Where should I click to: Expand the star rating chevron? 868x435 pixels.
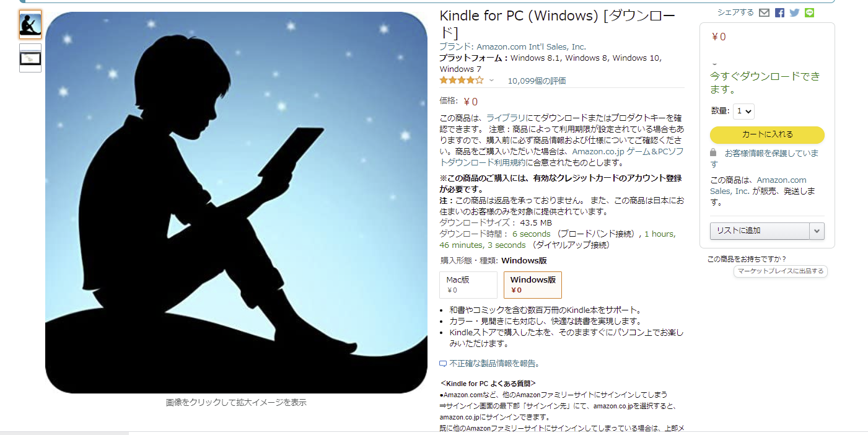pos(491,81)
